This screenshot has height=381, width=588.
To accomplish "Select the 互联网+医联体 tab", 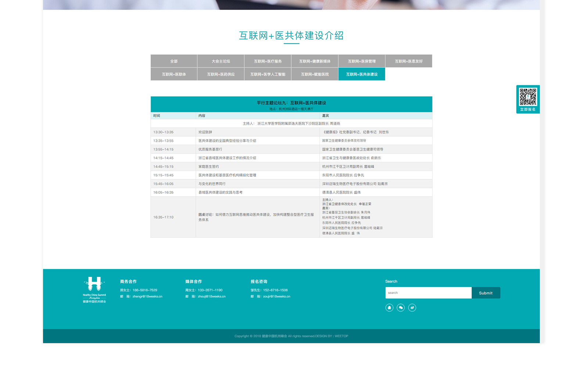I will (174, 74).
